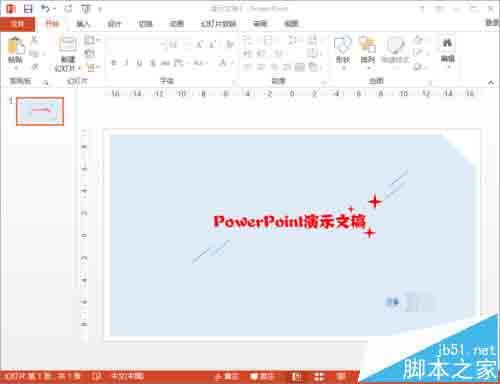Select the Format Painter brush icon
500x384 pixels.
[35, 67]
